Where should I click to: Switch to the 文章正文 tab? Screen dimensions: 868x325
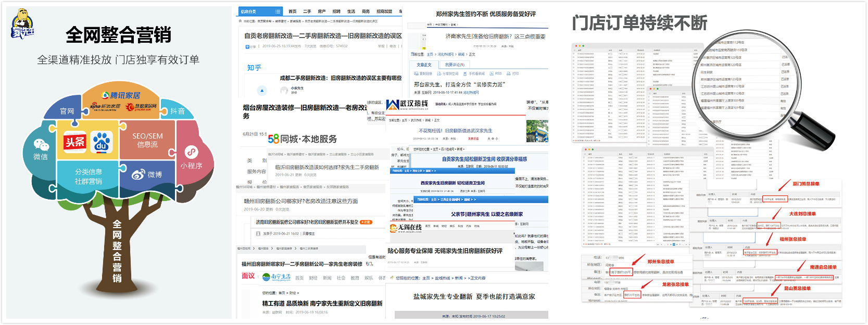(424, 65)
